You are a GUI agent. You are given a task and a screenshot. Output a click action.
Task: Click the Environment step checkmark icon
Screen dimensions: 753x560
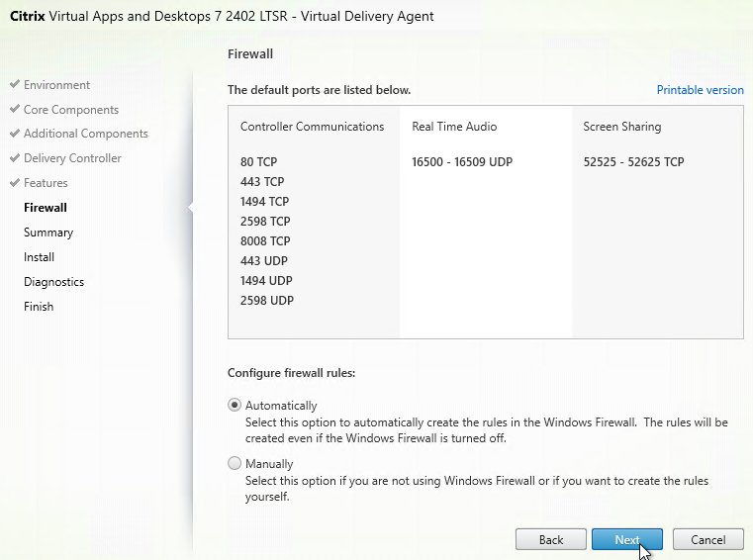[15, 84]
